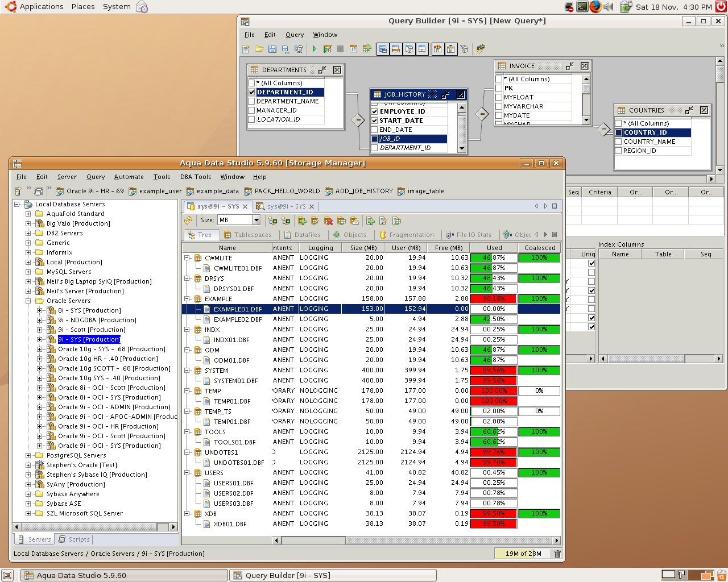Screen dimensions: 728x582
Task: Expand the MySQL Servers tree node
Action: click(x=28, y=272)
